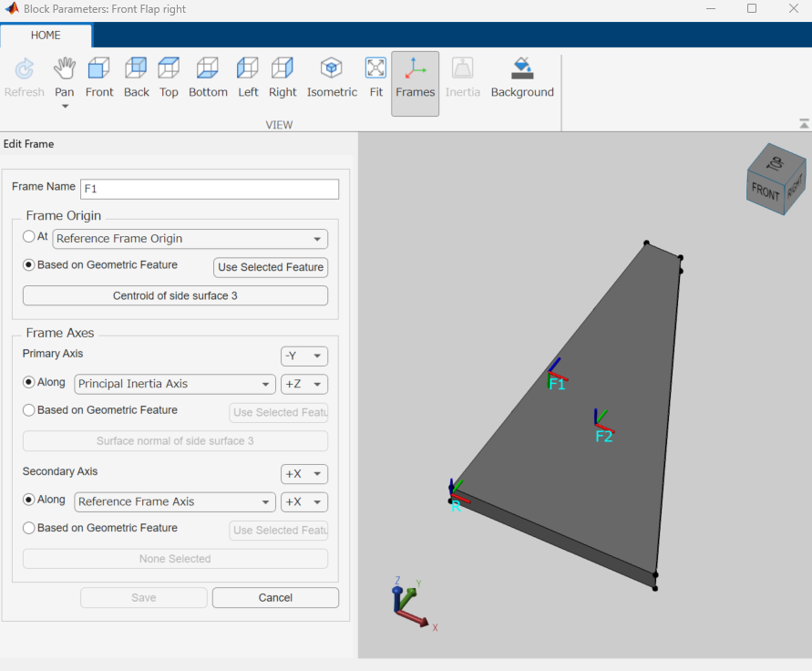Click Use Selected Feature for Secondary Axis
Image resolution: width=812 pixels, height=671 pixels.
point(279,530)
